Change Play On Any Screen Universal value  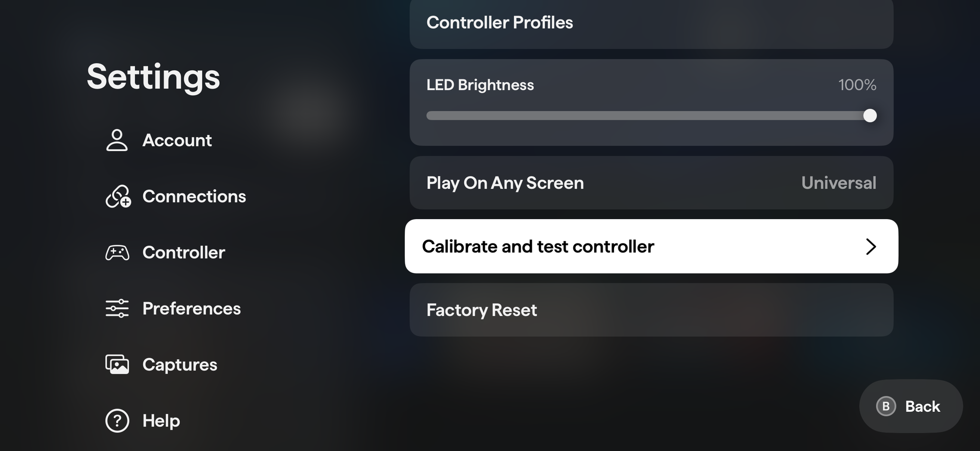pos(838,183)
